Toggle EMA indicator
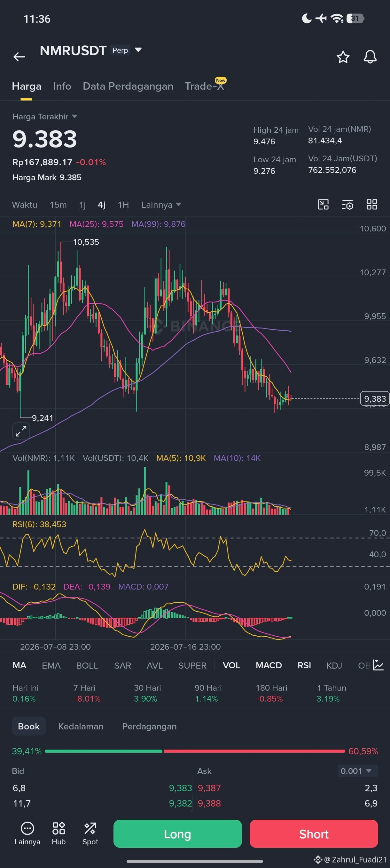390x868 pixels. (51, 665)
